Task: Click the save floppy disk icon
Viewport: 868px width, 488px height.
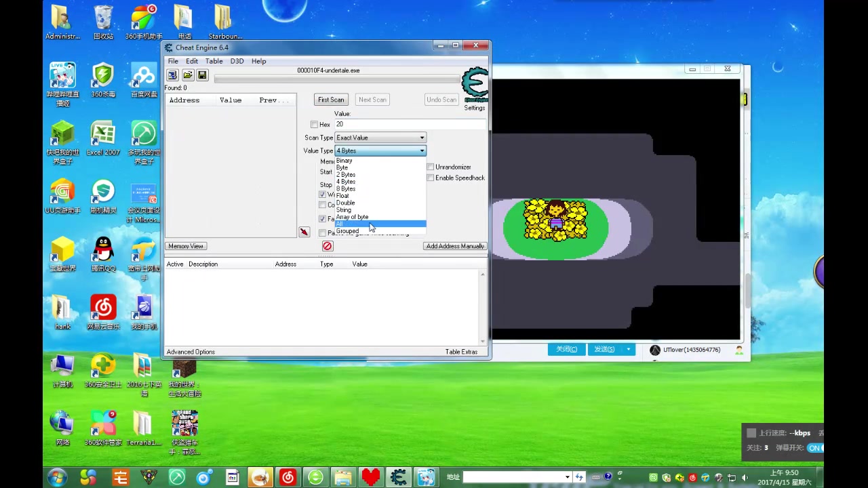Action: click(x=202, y=75)
